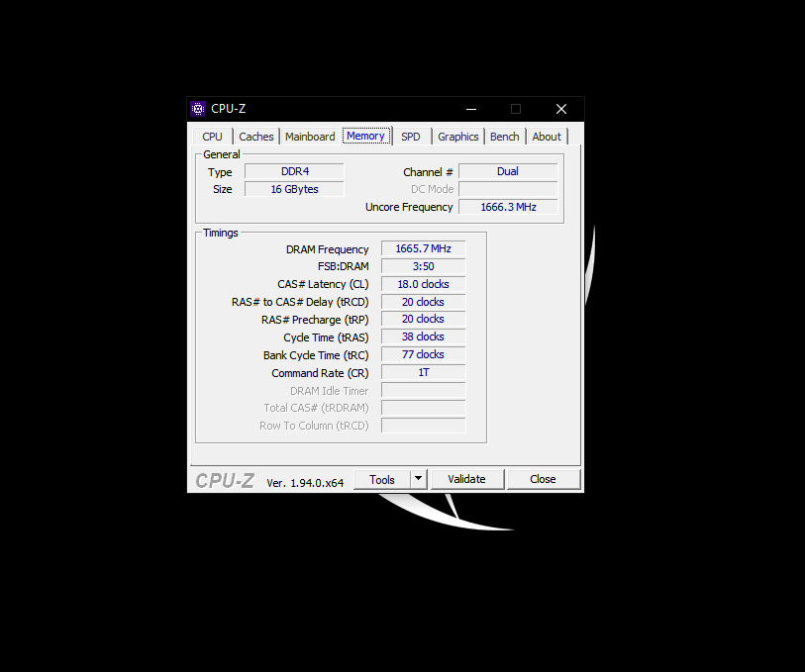805x672 pixels.
Task: Expand the Tools dropdown arrow
Action: tap(419, 480)
